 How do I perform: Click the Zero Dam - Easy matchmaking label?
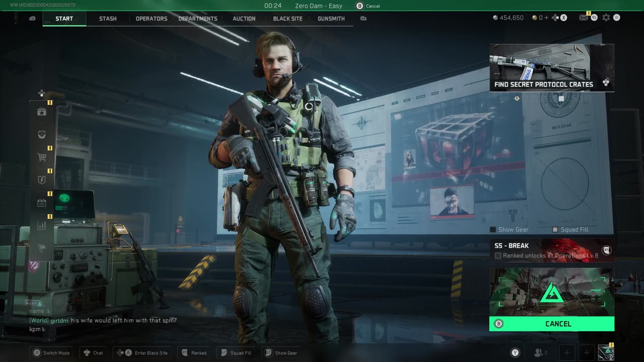[x=318, y=6]
